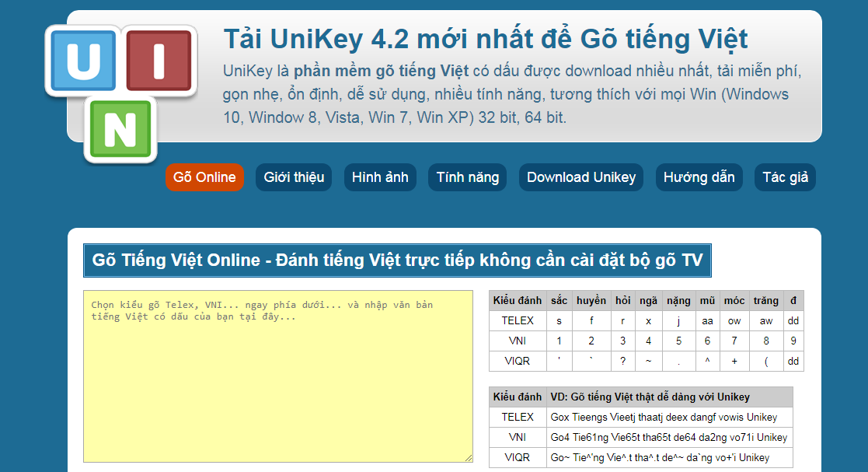
Task: Click the VIQR '+' cell
Action: click(x=734, y=362)
